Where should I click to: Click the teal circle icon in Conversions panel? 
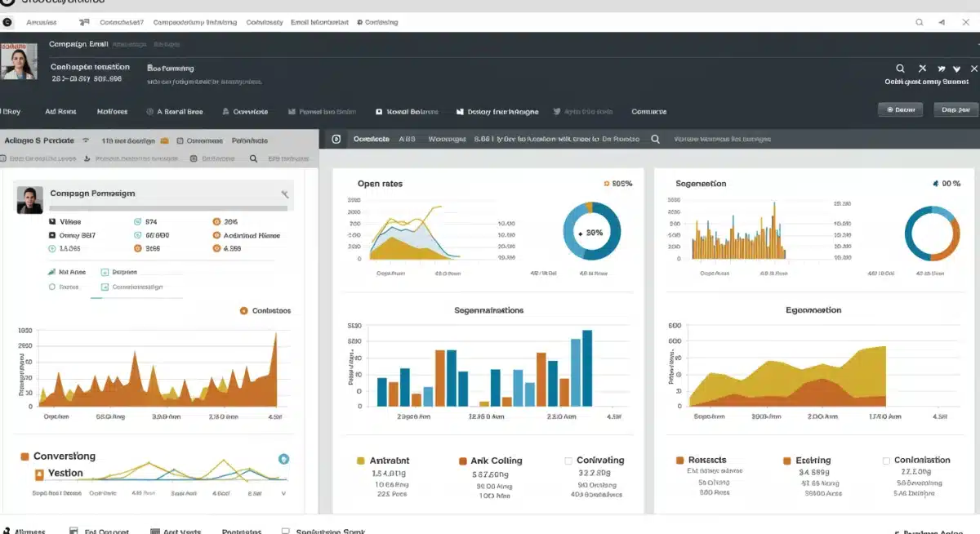point(283,459)
